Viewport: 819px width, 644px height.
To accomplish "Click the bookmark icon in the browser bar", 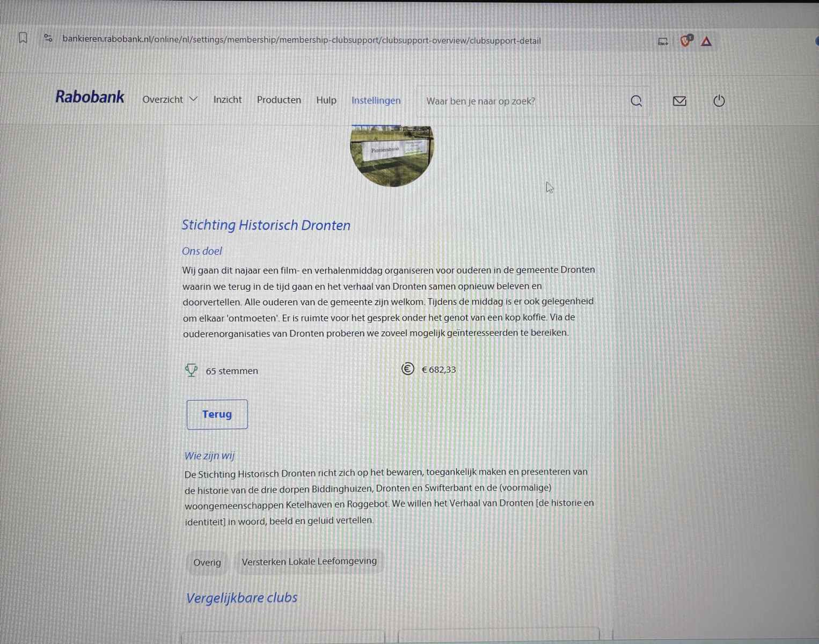I will pyautogui.click(x=23, y=38).
